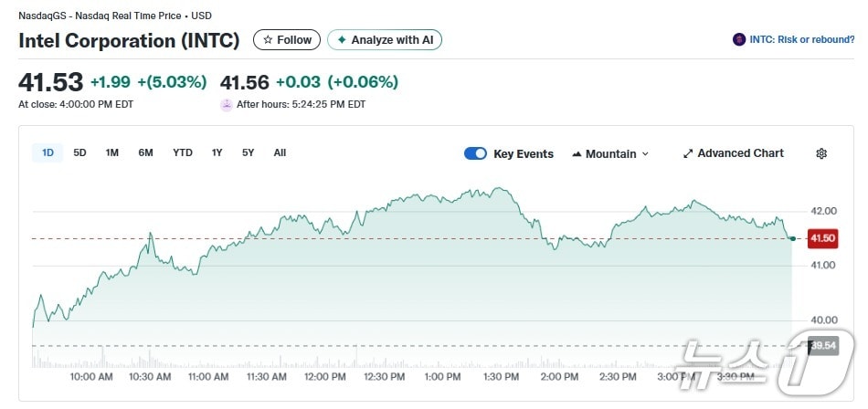This screenshot has width=868, height=409.
Task: Open chart settings gear icon
Action: click(x=821, y=153)
